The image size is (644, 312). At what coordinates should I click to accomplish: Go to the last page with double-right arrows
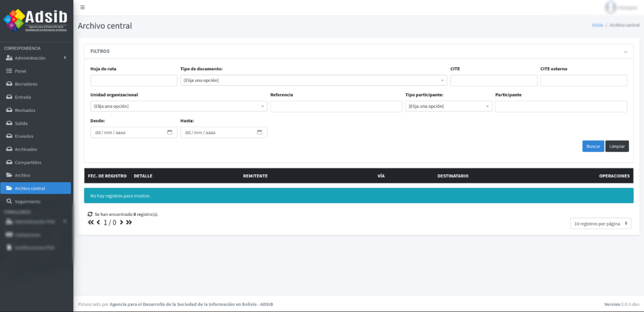point(129,222)
